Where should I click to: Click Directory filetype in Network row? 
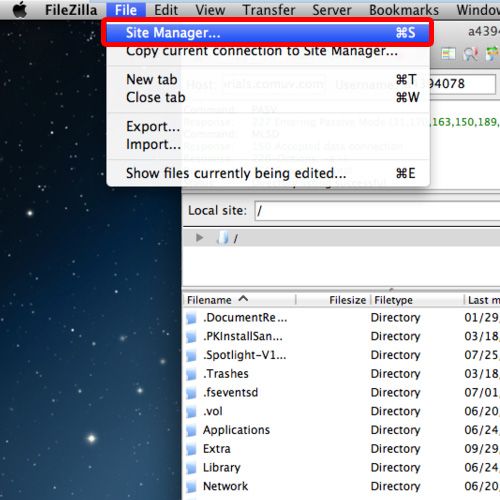(396, 487)
